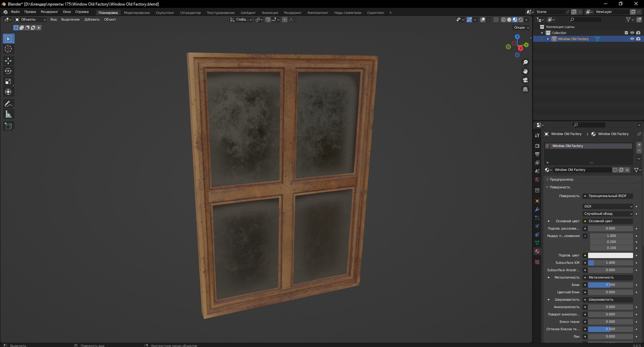Viewport: 644px width, 347px height.
Task: Open the Texture properties checker icon
Action: coord(537,262)
